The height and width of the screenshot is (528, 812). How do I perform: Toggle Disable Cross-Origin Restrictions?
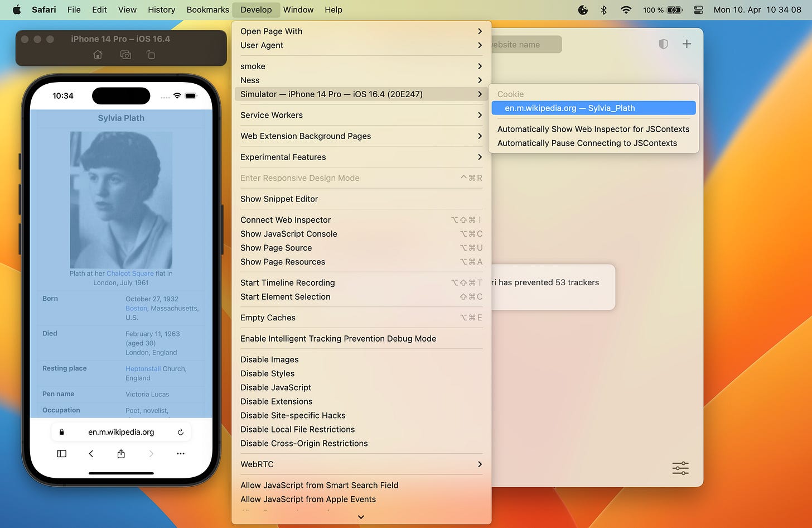tap(361, 443)
